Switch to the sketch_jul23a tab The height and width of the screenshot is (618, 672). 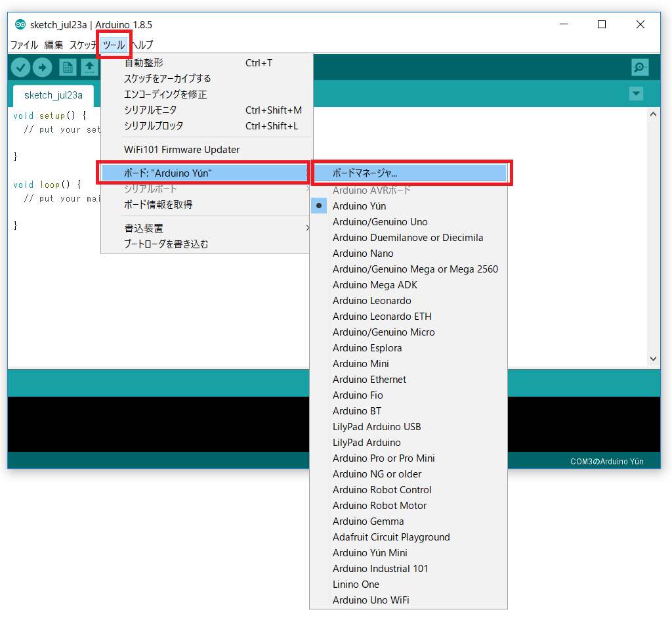(x=52, y=95)
